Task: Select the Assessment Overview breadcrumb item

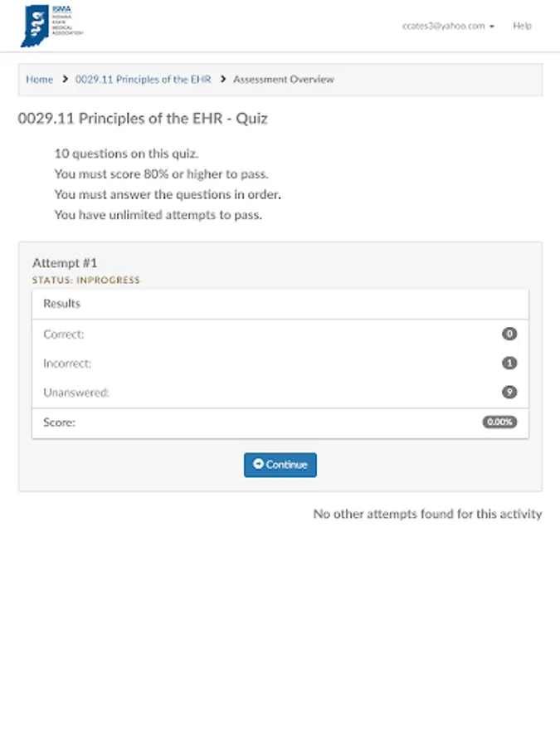Action: (x=284, y=80)
